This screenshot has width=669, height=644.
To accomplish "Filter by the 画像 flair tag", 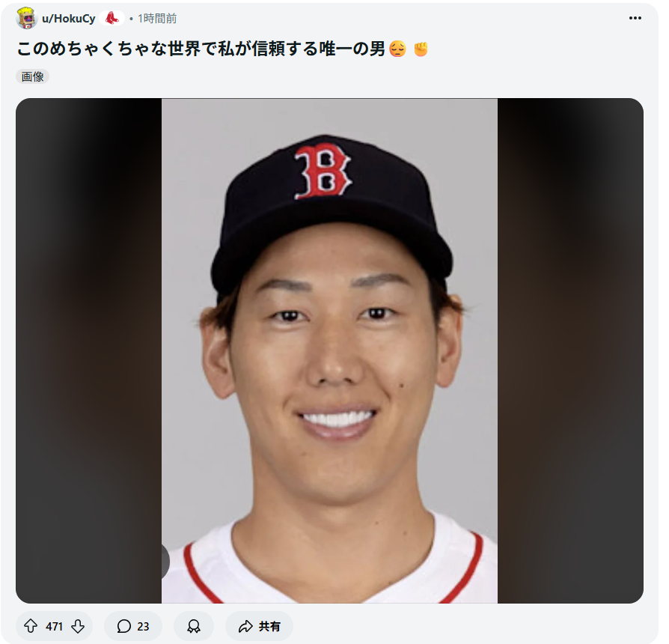I will [33, 76].
